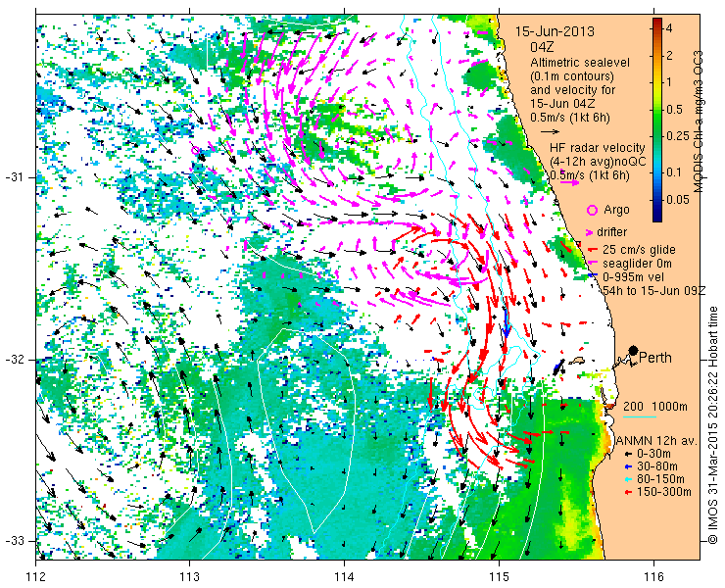Click the colorbar tick label '4'

[669, 28]
